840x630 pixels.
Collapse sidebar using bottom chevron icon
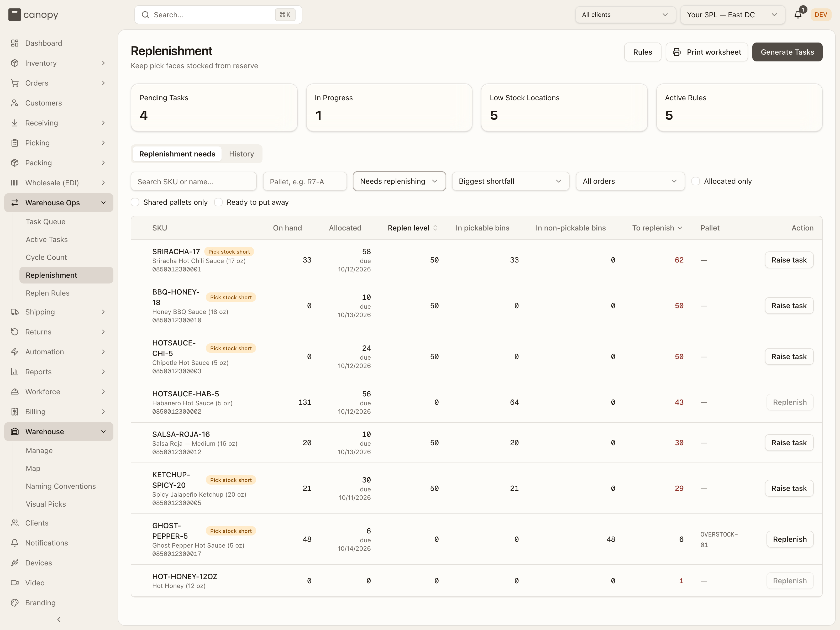click(x=59, y=619)
